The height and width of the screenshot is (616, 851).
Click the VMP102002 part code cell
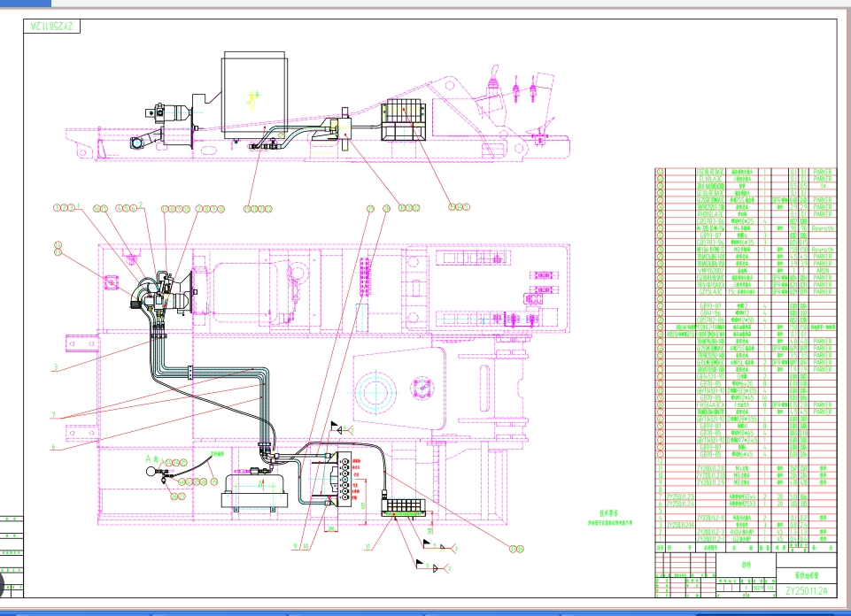(710, 271)
